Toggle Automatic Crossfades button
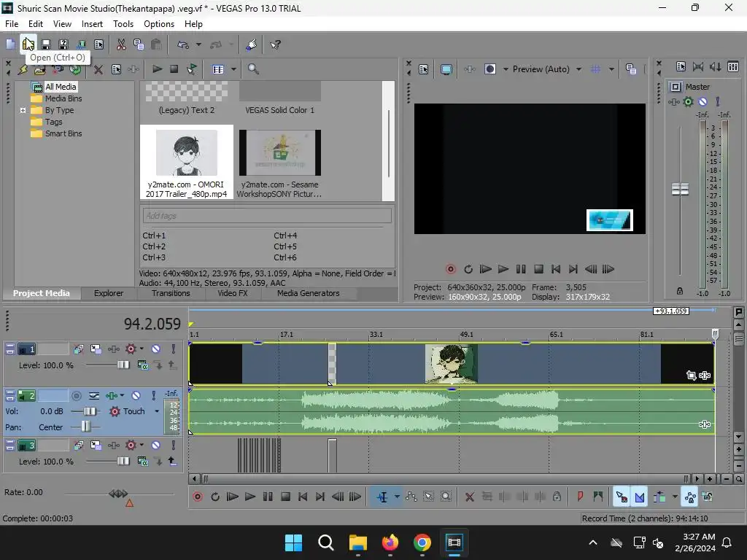This screenshot has height=560, width=747. click(x=639, y=497)
